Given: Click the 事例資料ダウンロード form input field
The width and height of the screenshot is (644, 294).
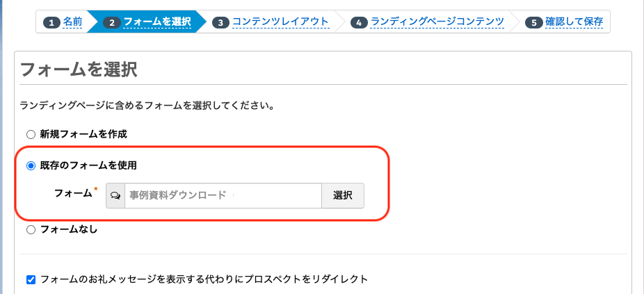Looking at the screenshot, I should [x=223, y=196].
